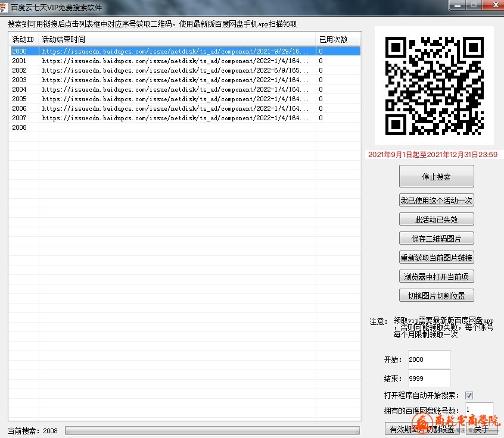Click 我已使用这个活动一次 button

click(x=436, y=201)
